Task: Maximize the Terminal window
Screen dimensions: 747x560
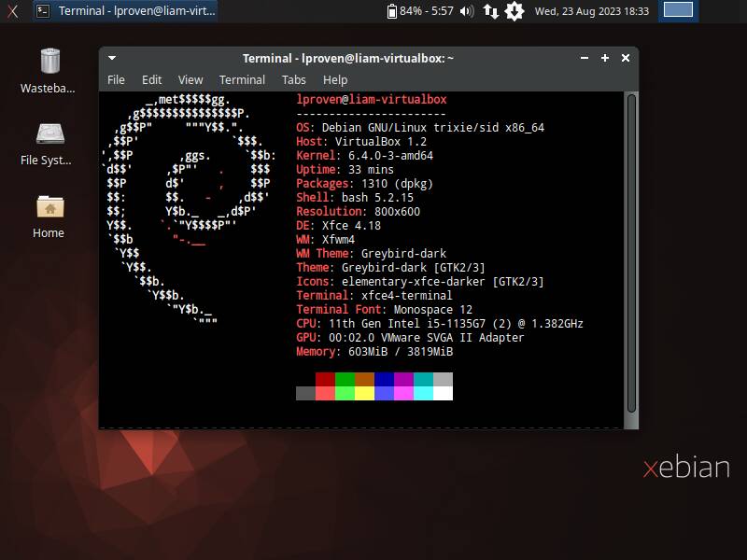Action: click(x=604, y=58)
